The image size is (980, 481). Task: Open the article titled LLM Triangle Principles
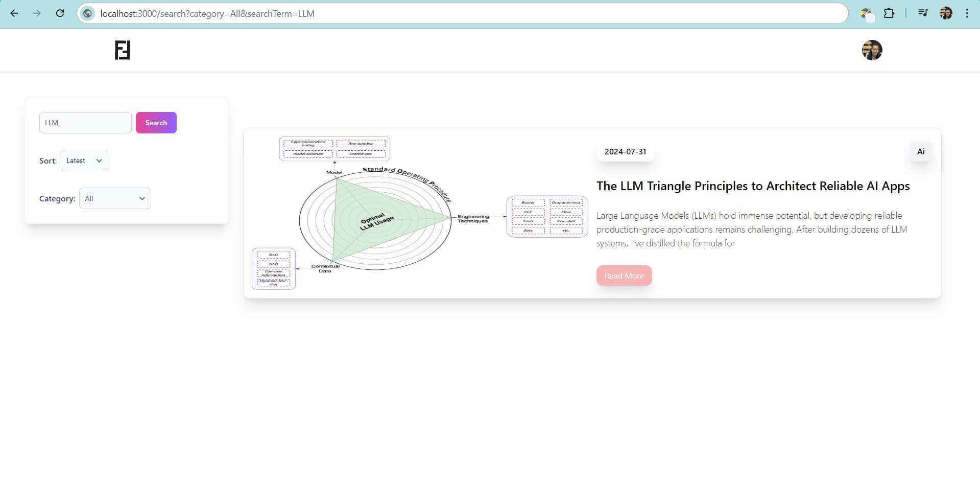point(753,186)
